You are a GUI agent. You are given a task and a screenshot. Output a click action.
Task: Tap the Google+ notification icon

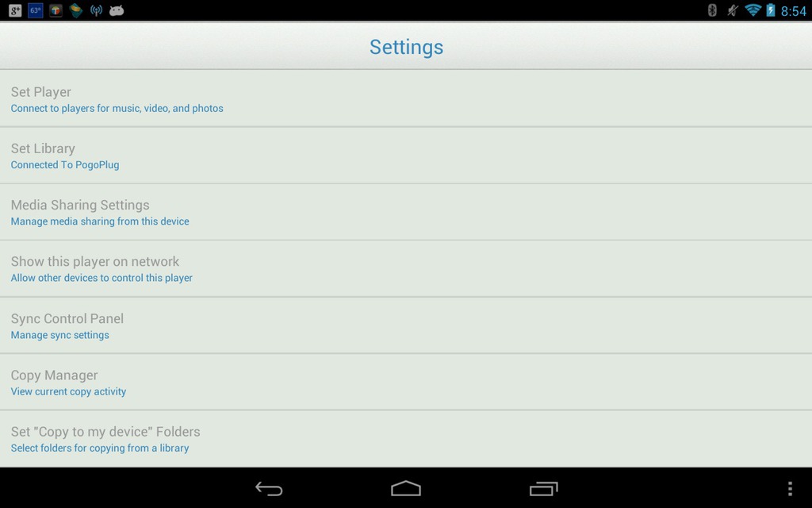click(x=15, y=10)
